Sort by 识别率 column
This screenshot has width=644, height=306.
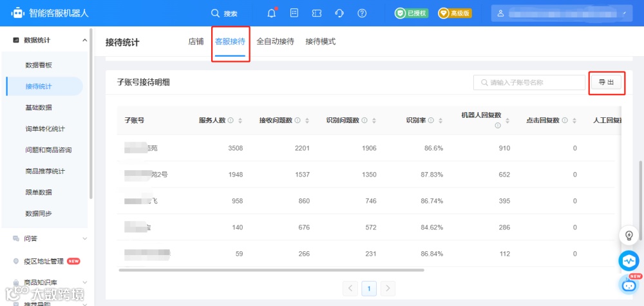440,120
